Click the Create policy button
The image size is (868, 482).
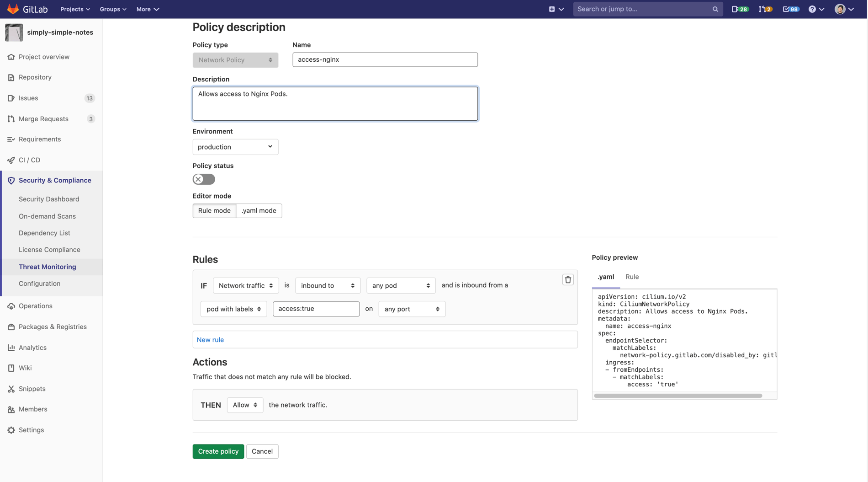point(218,451)
